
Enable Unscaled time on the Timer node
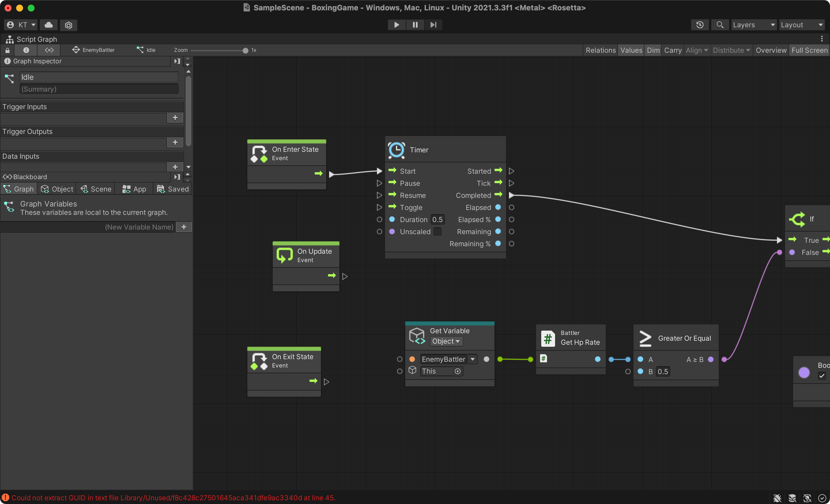[x=437, y=232]
